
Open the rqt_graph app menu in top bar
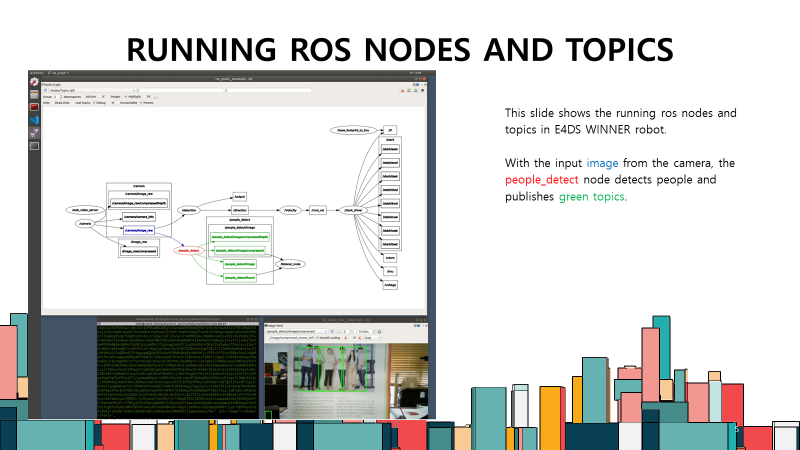coord(58,73)
